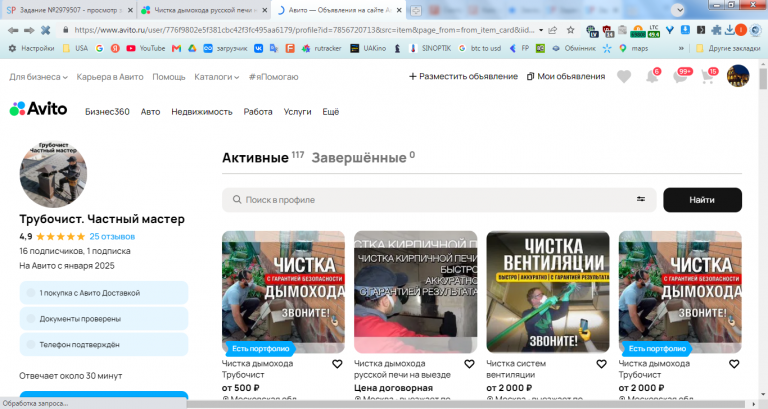The width and height of the screenshot is (768, 409).
Task: Bookmark this page with the star icon
Action: 571,30
